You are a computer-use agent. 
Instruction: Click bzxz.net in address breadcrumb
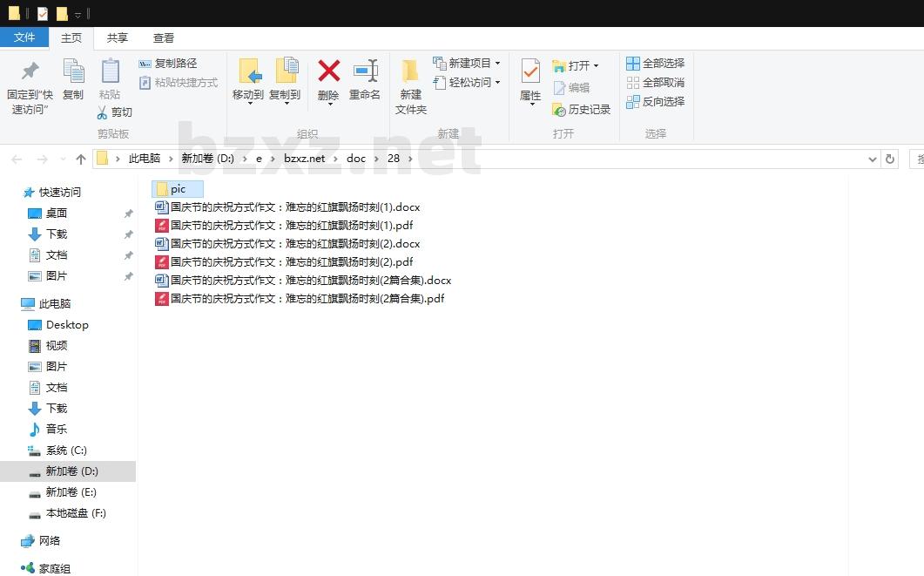click(x=304, y=159)
